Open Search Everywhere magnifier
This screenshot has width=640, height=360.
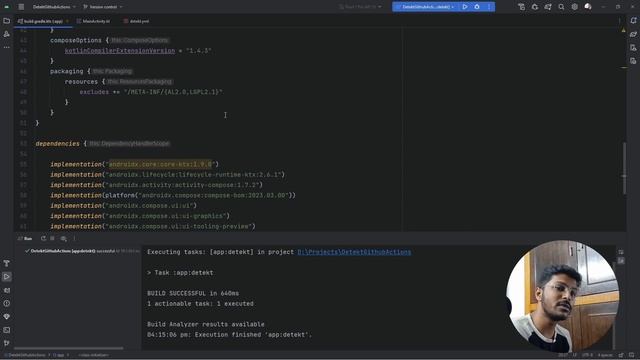coord(561,7)
